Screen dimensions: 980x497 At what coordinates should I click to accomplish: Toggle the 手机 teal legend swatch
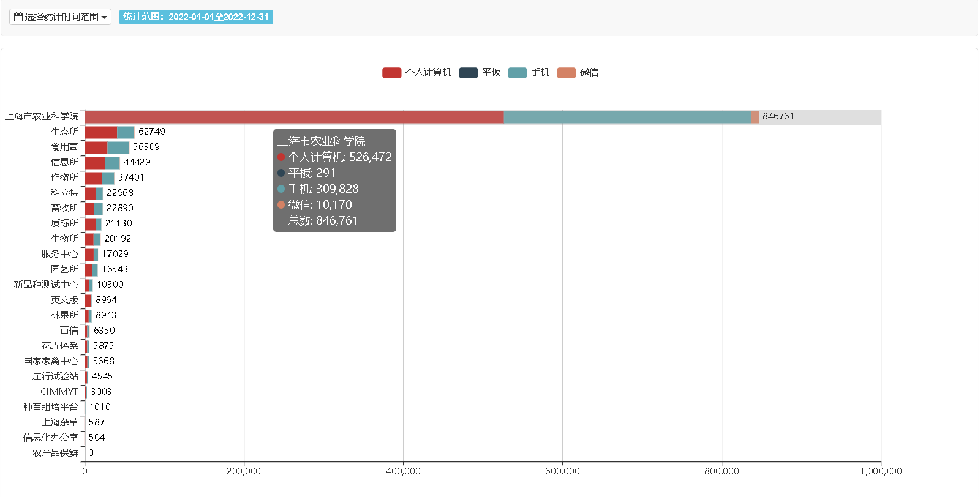click(x=517, y=73)
